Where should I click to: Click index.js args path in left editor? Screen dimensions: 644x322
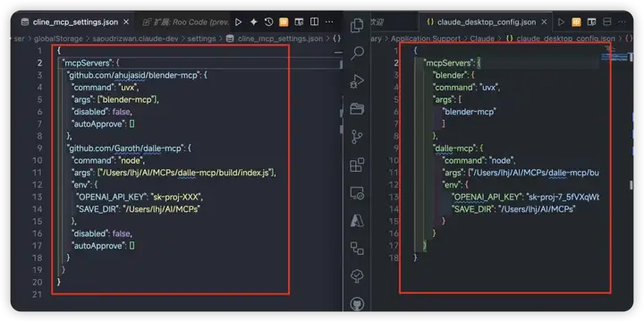pyautogui.click(x=185, y=173)
